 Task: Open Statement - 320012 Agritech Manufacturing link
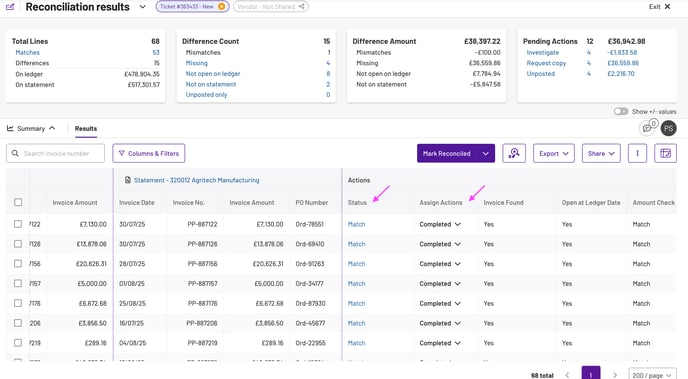pos(197,180)
